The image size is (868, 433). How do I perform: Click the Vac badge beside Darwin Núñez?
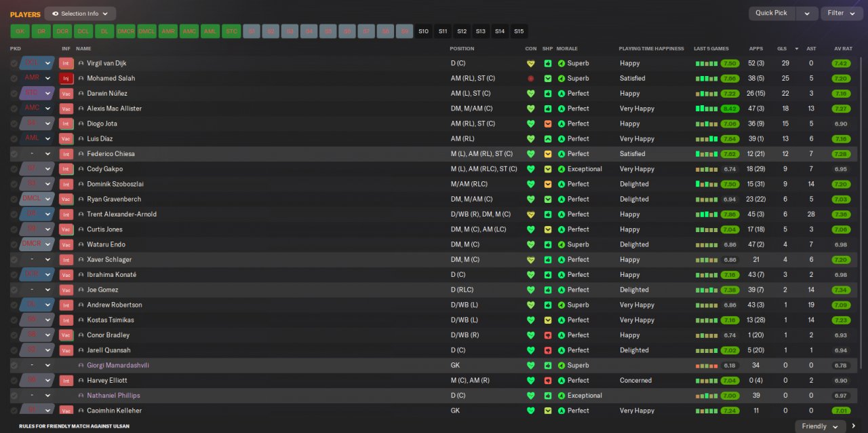(66, 94)
